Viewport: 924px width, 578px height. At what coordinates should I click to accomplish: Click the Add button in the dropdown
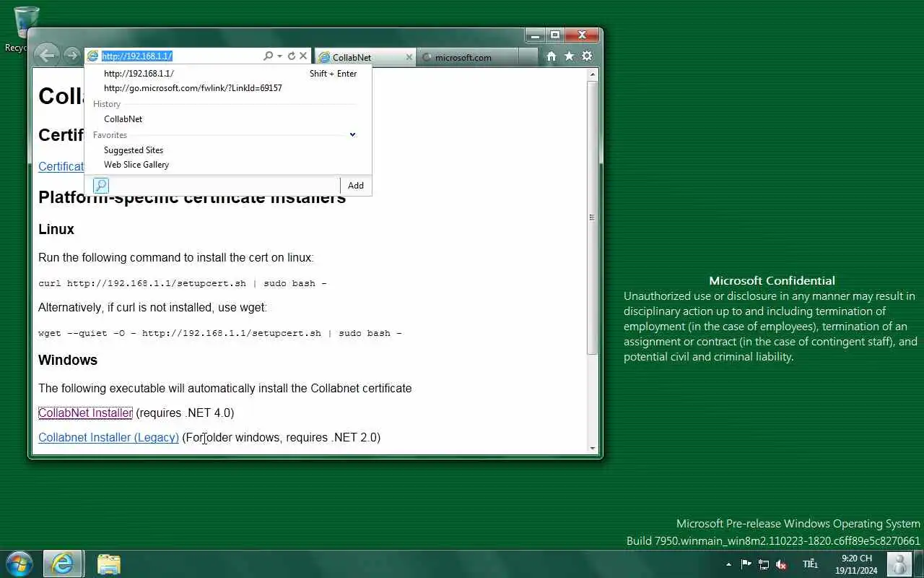(x=356, y=186)
